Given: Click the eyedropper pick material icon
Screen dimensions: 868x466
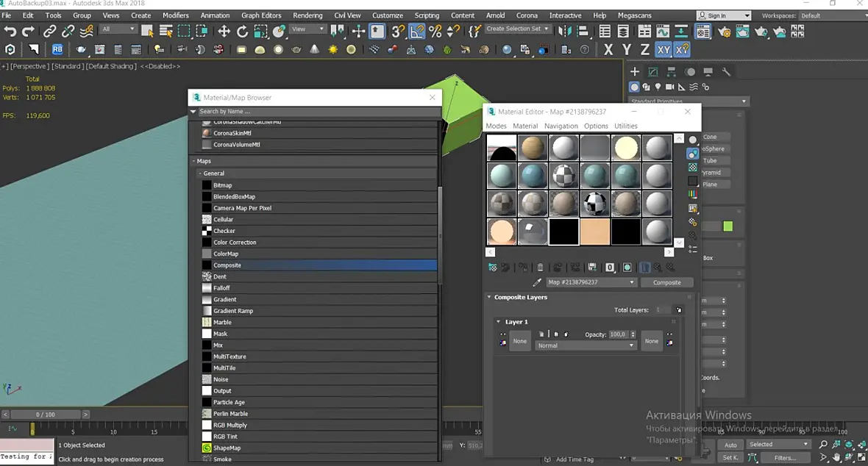Looking at the screenshot, I should pyautogui.click(x=536, y=282).
